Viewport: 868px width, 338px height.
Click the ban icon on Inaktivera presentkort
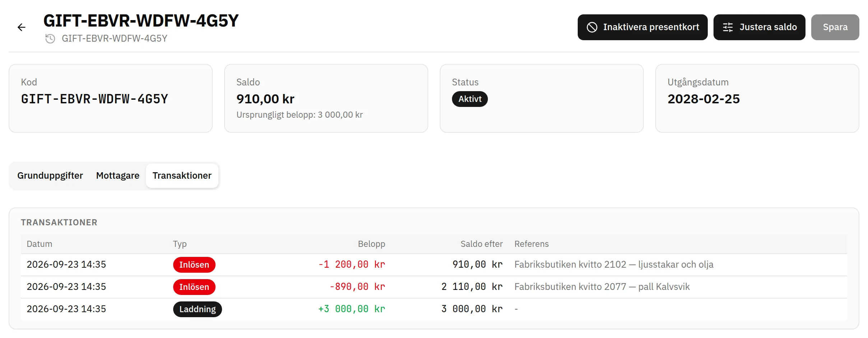(592, 27)
